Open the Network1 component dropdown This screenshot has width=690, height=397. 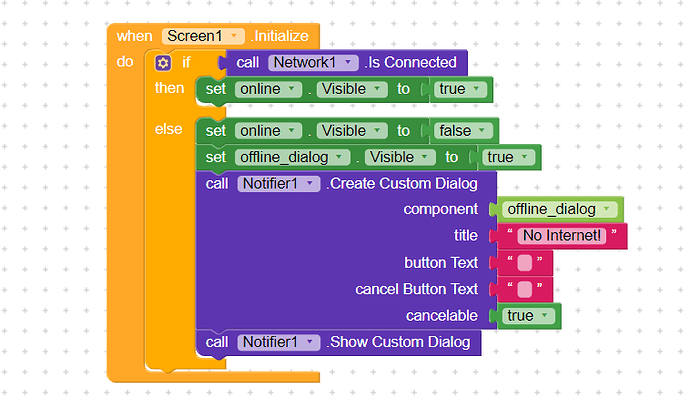313,62
